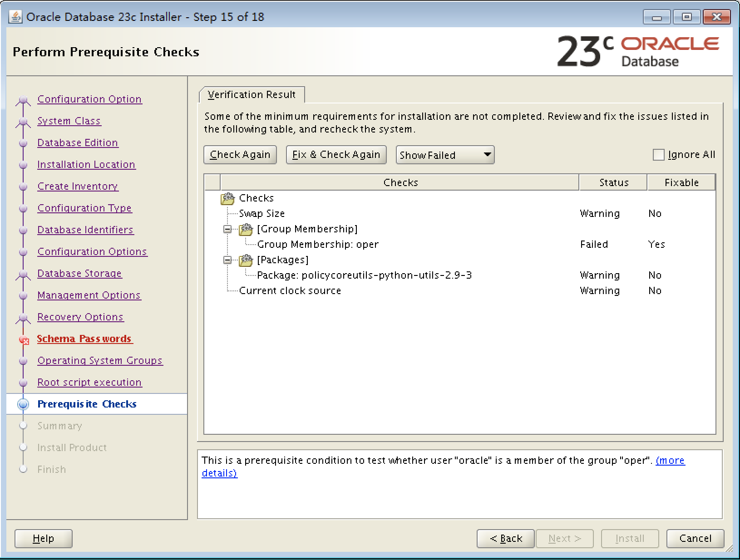Viewport: 740px width, 560px height.
Task: Go to Database Identifiers step
Action: click(85, 230)
